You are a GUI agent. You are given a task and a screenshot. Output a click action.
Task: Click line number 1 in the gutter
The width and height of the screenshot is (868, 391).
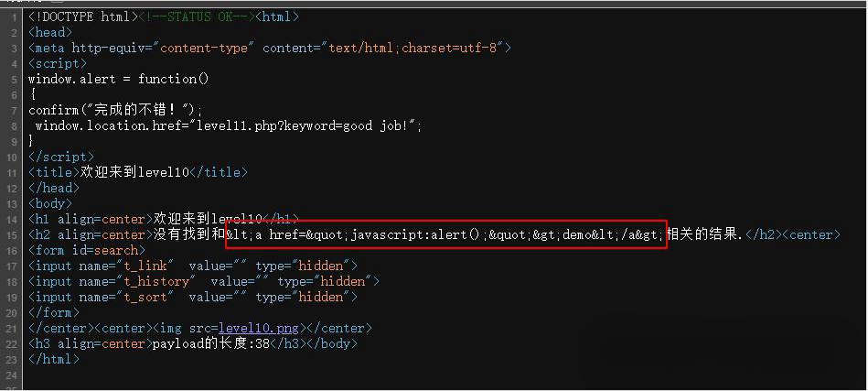pos(15,17)
